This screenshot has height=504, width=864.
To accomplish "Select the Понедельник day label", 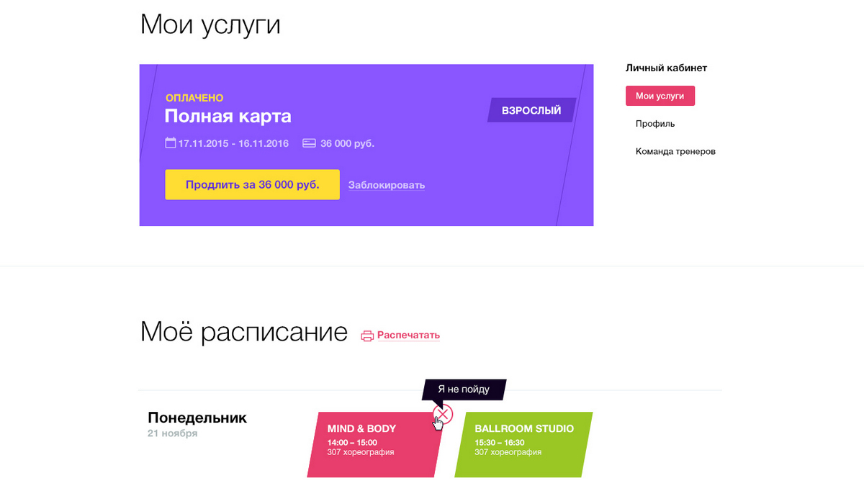I will click(197, 418).
